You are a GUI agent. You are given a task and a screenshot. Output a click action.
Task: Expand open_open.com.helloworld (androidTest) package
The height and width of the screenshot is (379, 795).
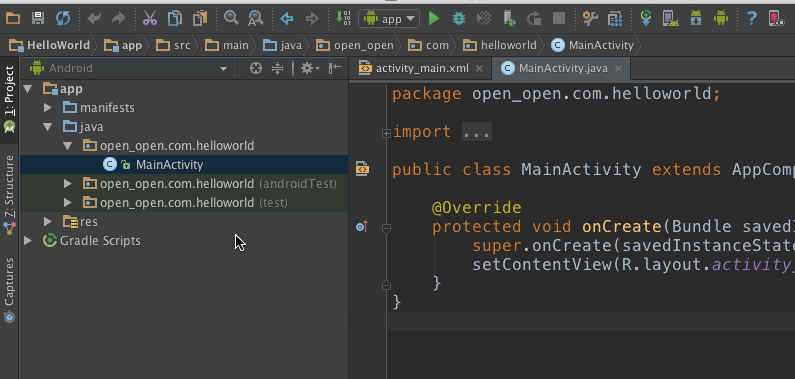[67, 184]
